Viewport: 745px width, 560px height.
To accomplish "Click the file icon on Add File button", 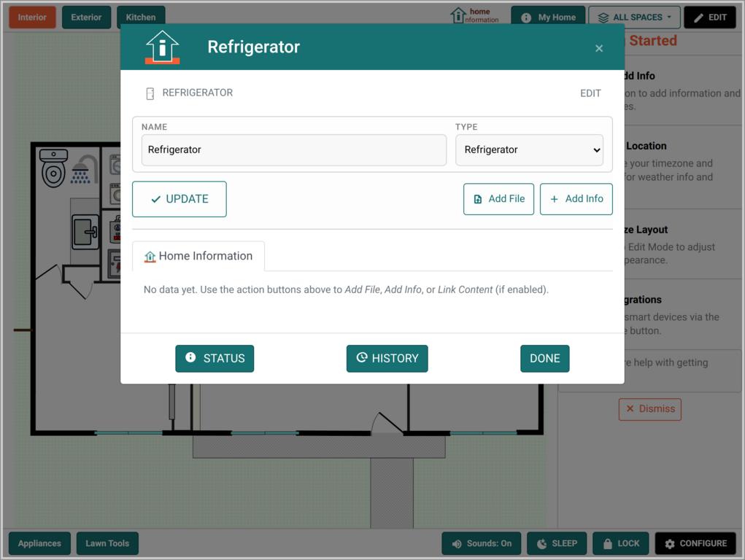I will [478, 200].
